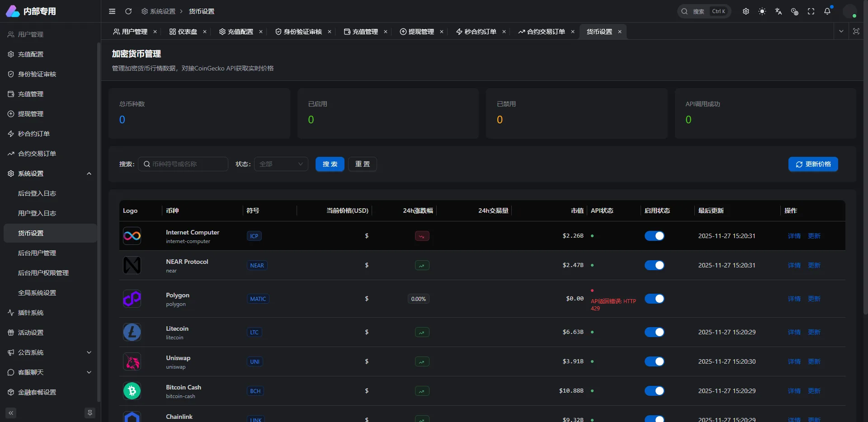Image resolution: width=868 pixels, height=422 pixels.
Task: Open the 状态 filter dropdown
Action: [281, 164]
